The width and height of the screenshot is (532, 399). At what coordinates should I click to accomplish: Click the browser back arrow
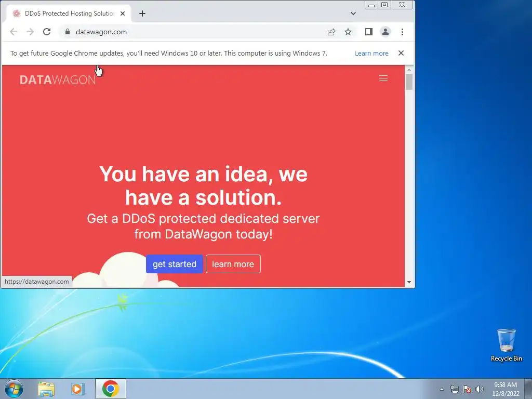(14, 32)
